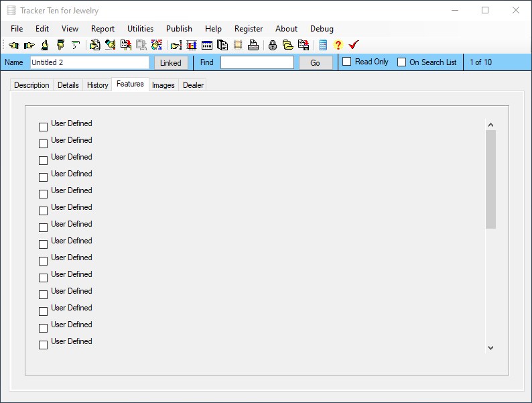This screenshot has width=532, height=403.
Task: Click the printer toolbar icon
Action: tap(253, 45)
